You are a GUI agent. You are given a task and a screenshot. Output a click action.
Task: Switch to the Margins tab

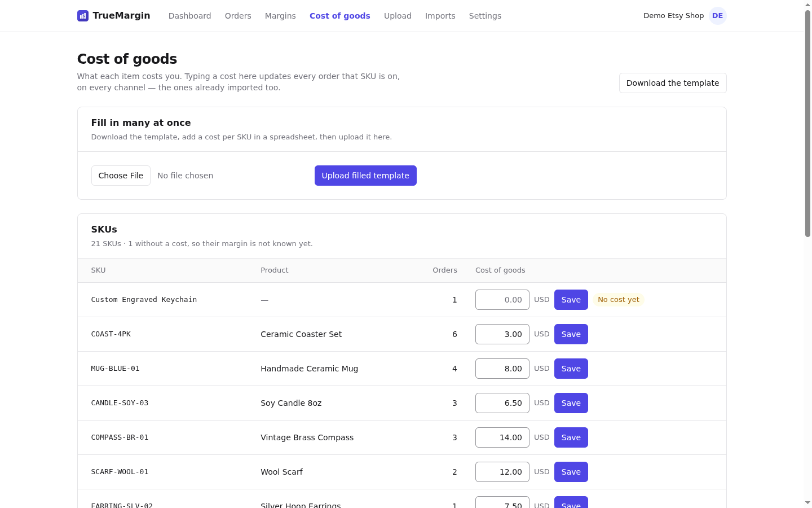tap(280, 16)
